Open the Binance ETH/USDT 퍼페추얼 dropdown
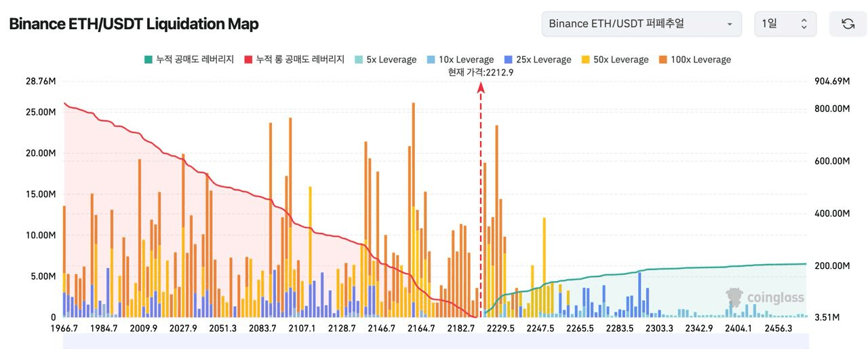868x349 pixels. click(642, 24)
